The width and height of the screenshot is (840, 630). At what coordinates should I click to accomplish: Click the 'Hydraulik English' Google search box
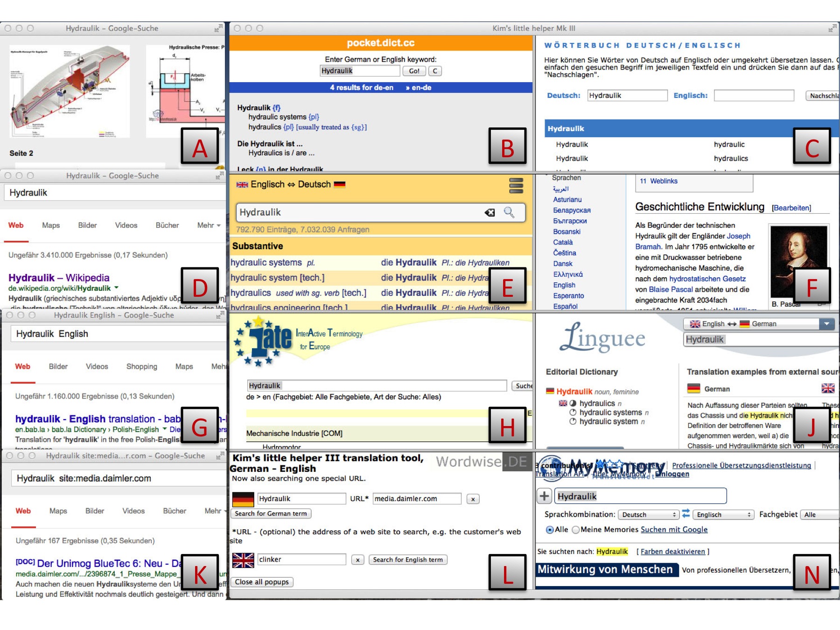click(x=119, y=334)
